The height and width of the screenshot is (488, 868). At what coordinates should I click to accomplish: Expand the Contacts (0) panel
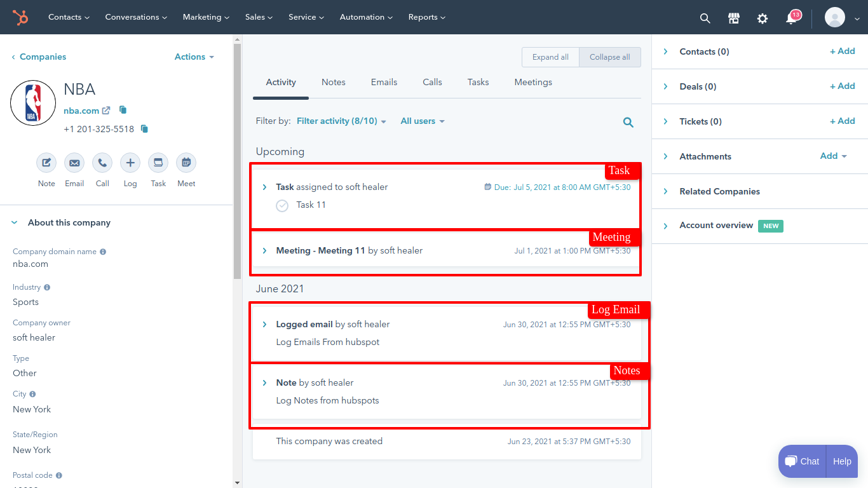(x=665, y=51)
